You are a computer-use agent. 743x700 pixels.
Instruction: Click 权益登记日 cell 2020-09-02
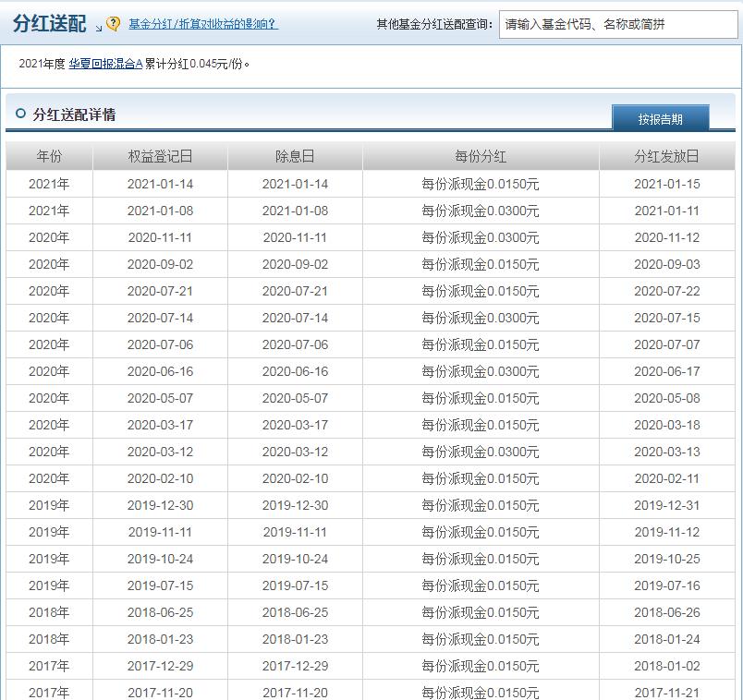pyautogui.click(x=160, y=264)
